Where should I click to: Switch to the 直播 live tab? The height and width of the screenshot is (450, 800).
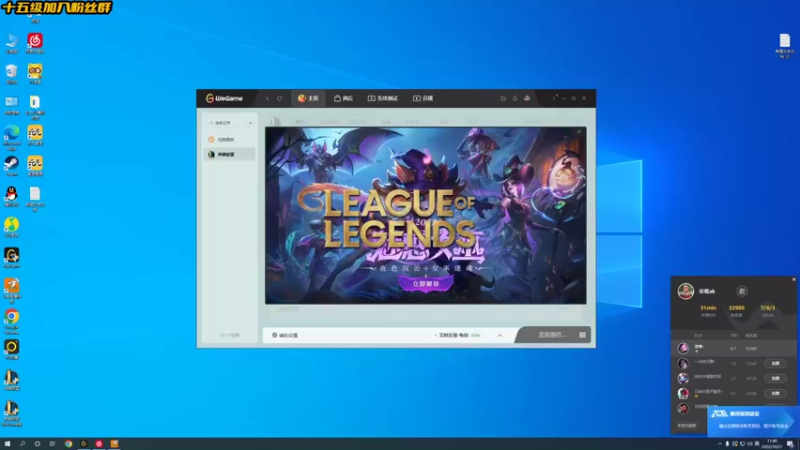423,98
